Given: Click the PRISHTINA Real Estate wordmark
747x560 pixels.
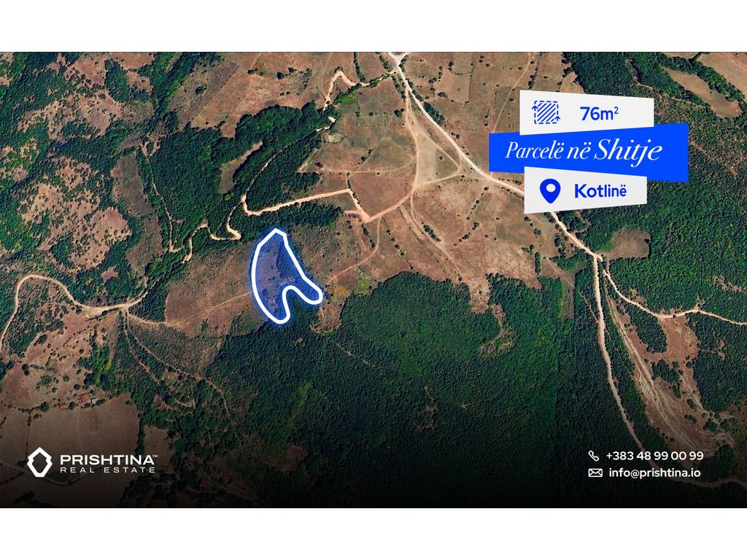Looking at the screenshot, I should (108, 463).
